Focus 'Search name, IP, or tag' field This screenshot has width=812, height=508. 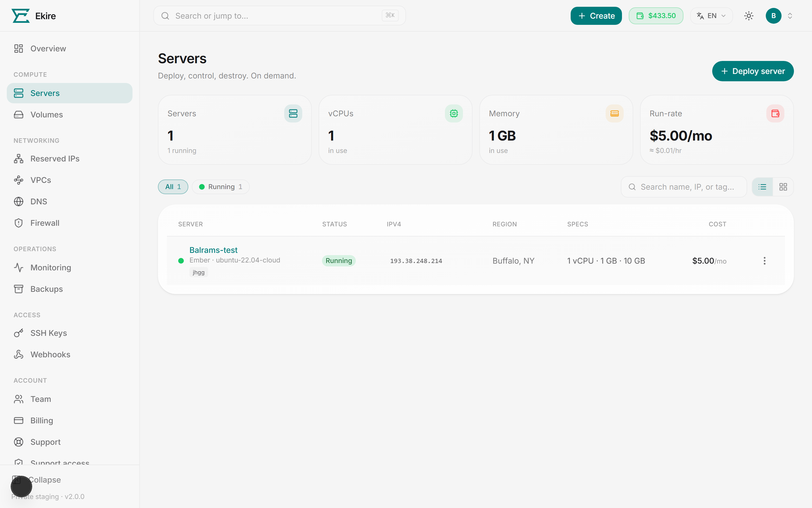coord(684,187)
